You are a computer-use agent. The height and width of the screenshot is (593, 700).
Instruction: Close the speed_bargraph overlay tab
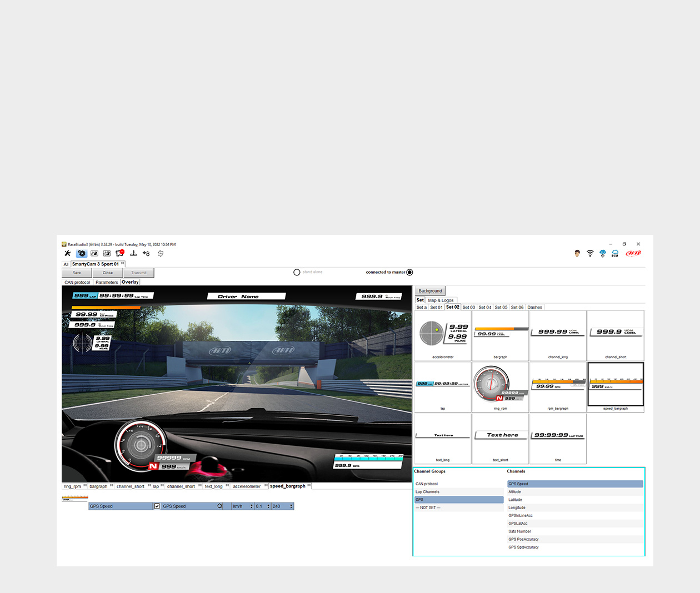click(309, 486)
